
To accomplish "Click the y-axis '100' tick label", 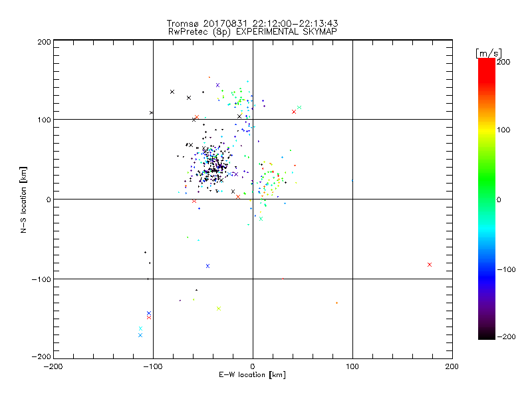I will pos(44,120).
